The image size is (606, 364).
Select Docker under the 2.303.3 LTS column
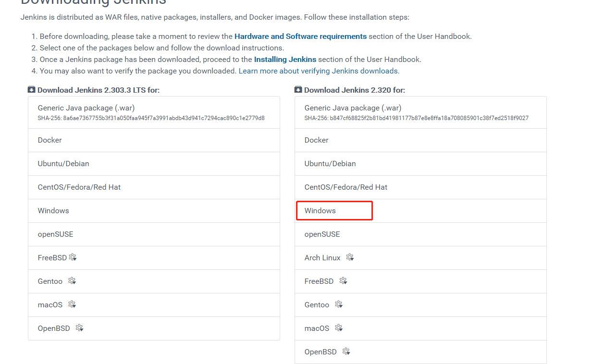[x=154, y=140]
